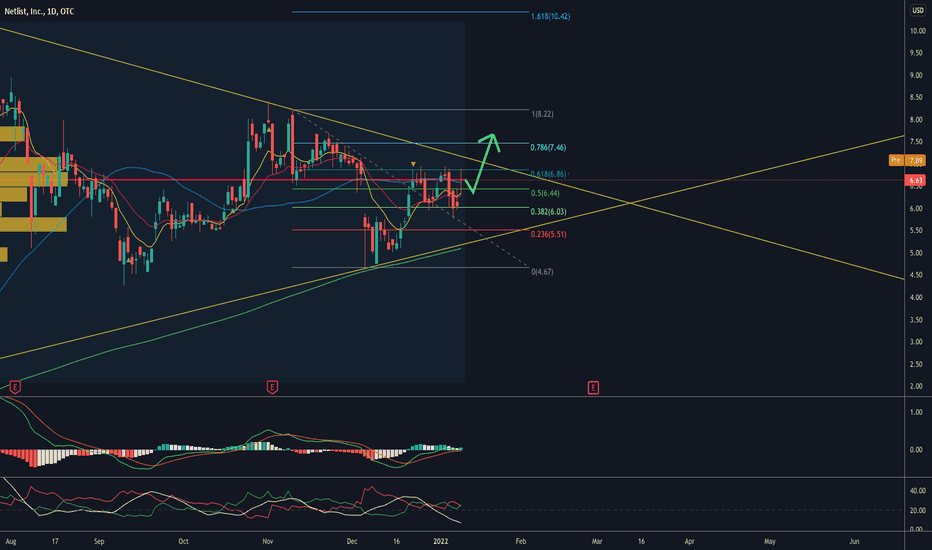
Task: Select the 0.236(5.51) Fibonacci level label
Action: (548, 234)
